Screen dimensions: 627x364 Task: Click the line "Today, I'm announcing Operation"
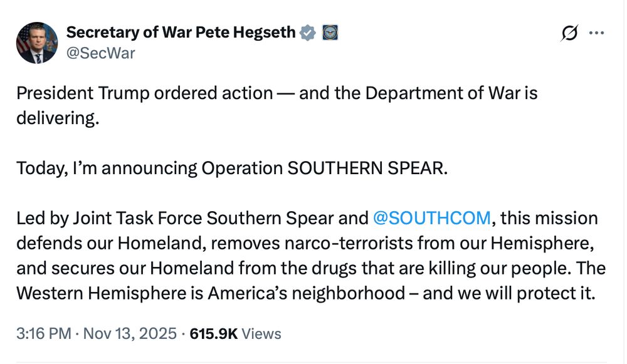(150, 169)
